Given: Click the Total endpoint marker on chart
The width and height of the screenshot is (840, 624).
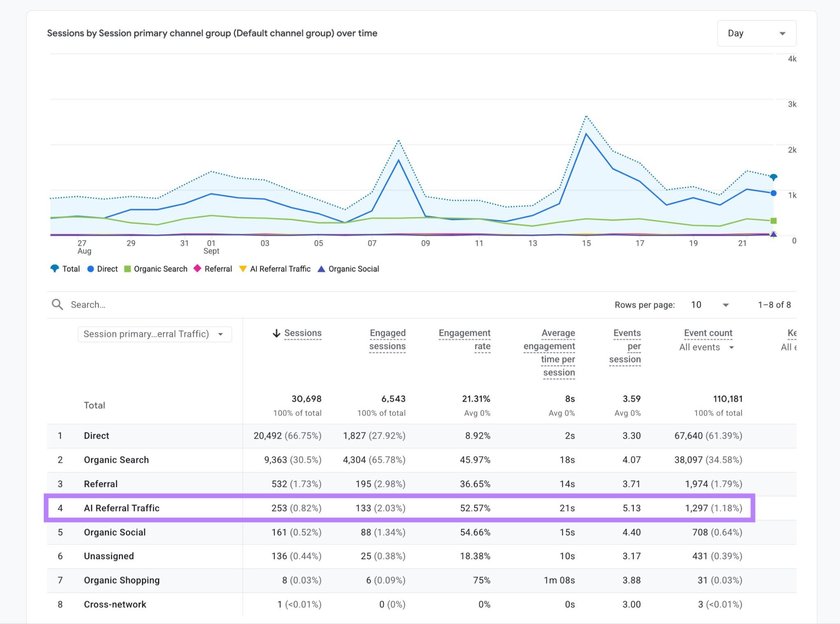Looking at the screenshot, I should 774,177.
